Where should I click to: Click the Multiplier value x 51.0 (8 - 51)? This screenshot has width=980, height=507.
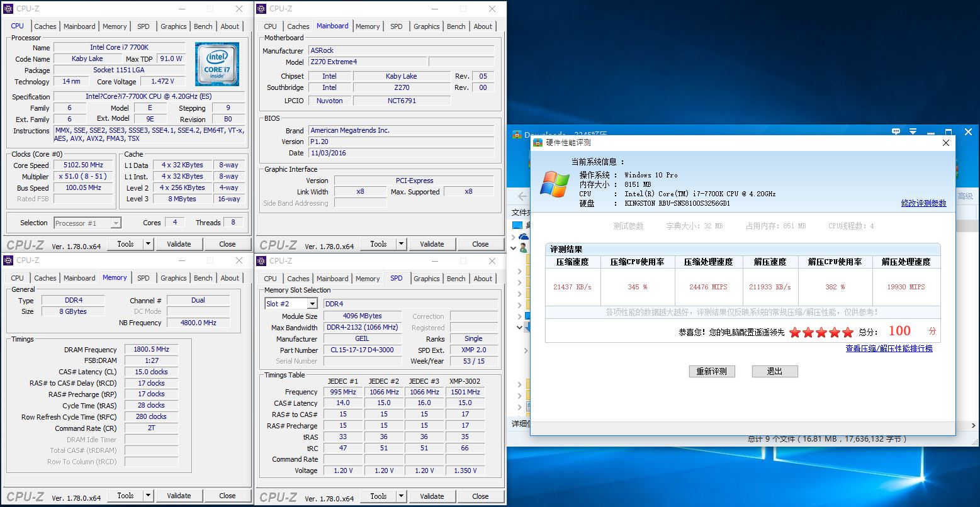83,177
